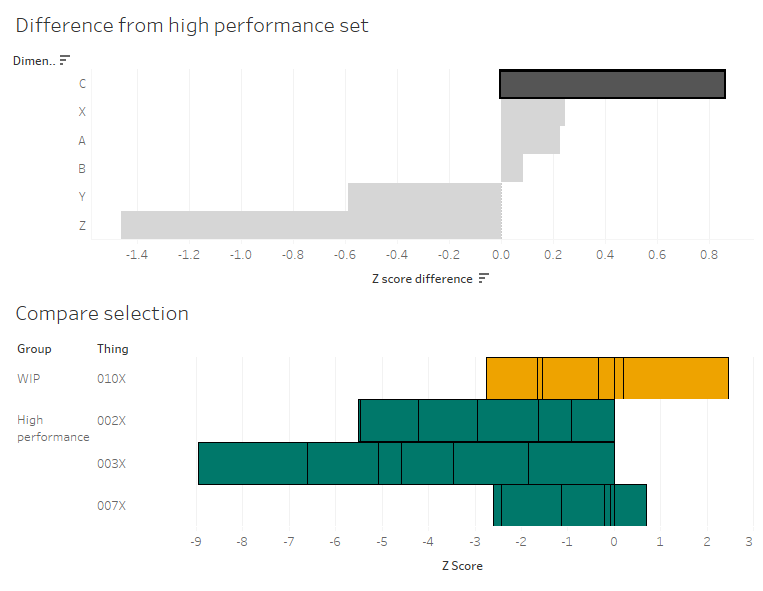Click the WIP group label

[x=29, y=379]
